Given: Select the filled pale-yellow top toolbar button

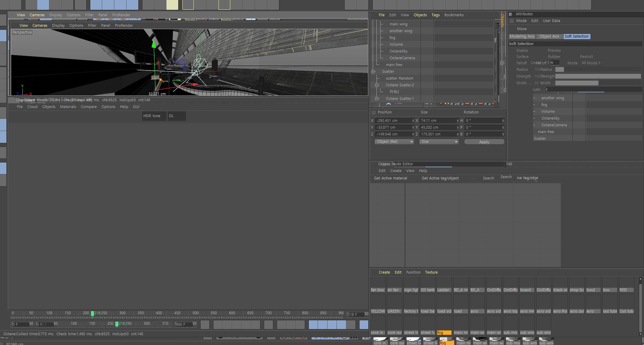Looking at the screenshot, I should tap(172, 5).
